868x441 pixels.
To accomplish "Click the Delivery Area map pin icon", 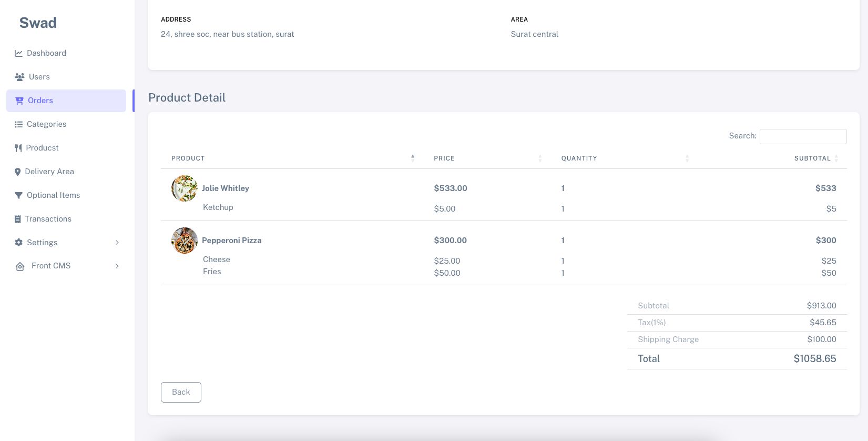I will (17, 172).
